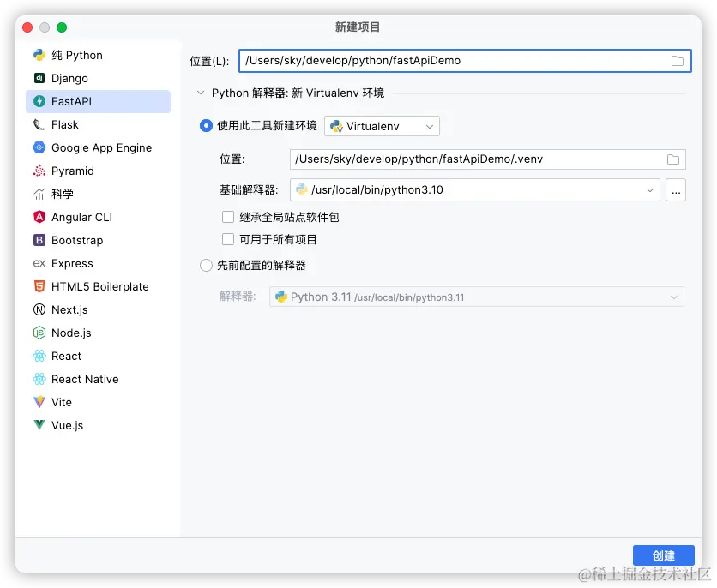
Task: Select FastAPI project type
Action: coord(99,101)
